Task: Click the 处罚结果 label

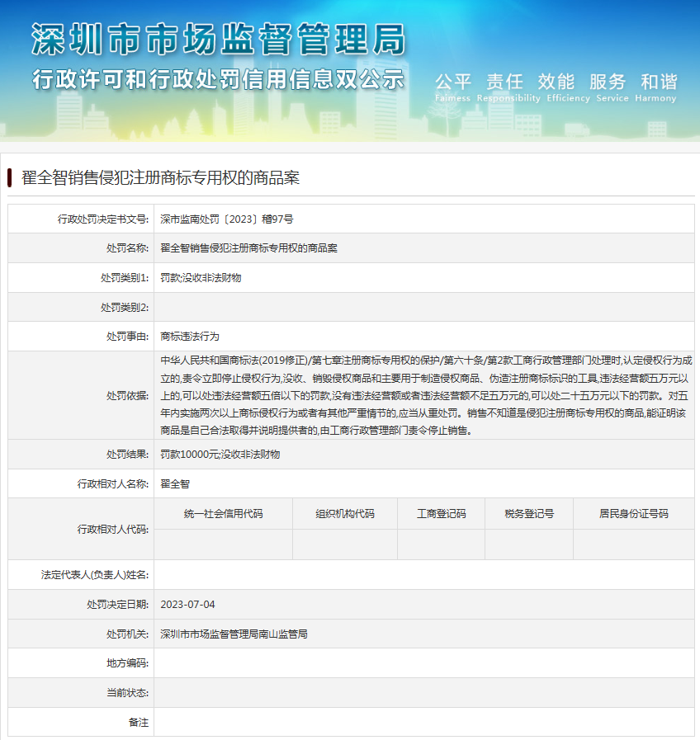Action: pyautogui.click(x=127, y=455)
